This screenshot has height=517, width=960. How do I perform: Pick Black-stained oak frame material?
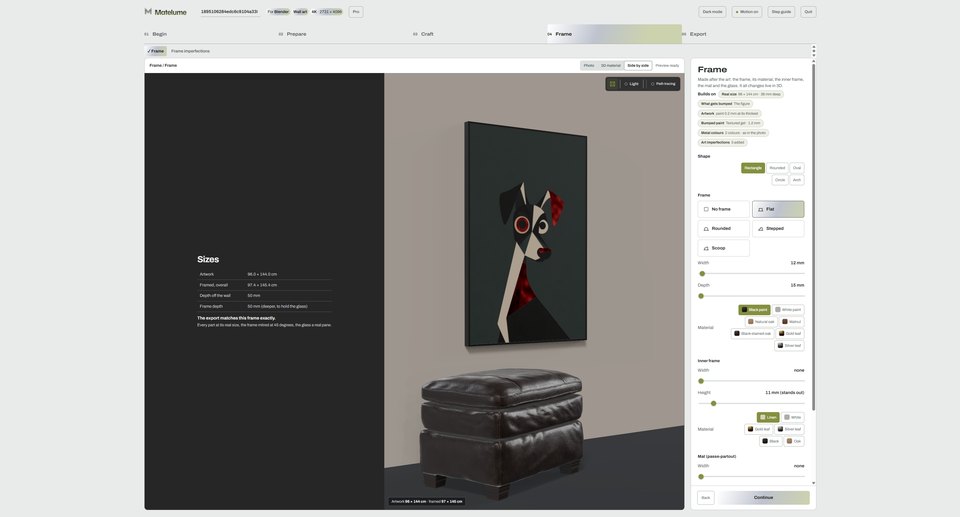tap(752, 334)
